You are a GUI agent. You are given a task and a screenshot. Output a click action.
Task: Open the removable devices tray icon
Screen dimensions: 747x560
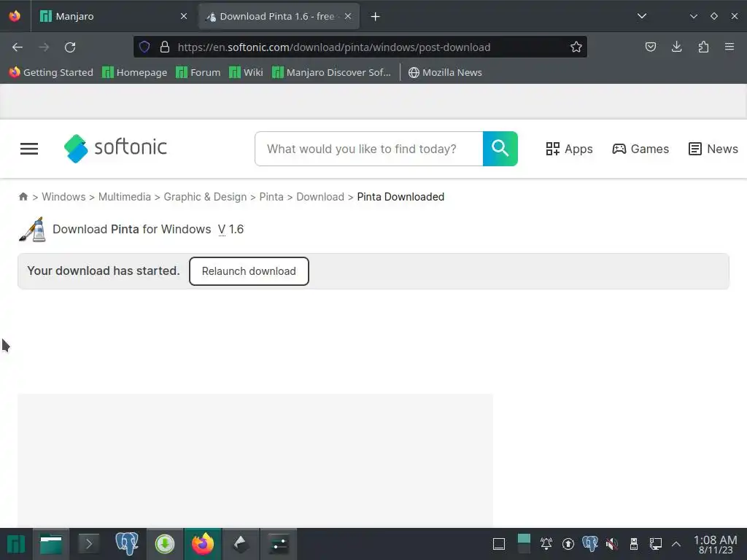(x=634, y=544)
